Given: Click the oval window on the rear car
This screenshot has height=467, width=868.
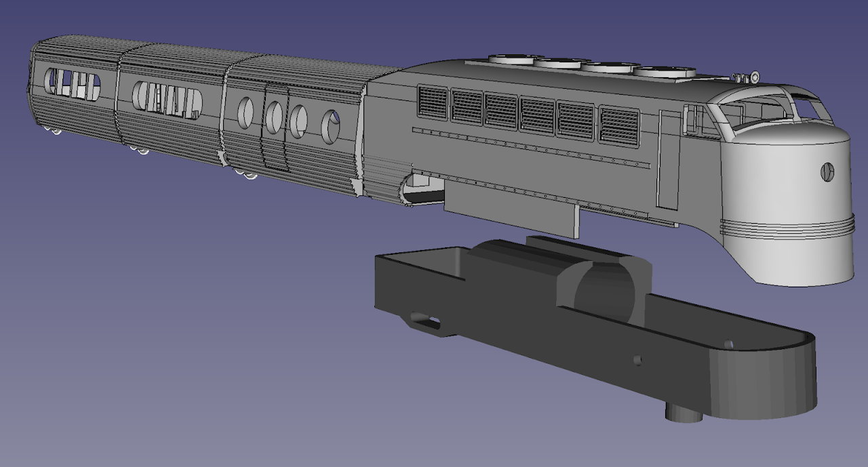Looking at the screenshot, I should [x=72, y=83].
